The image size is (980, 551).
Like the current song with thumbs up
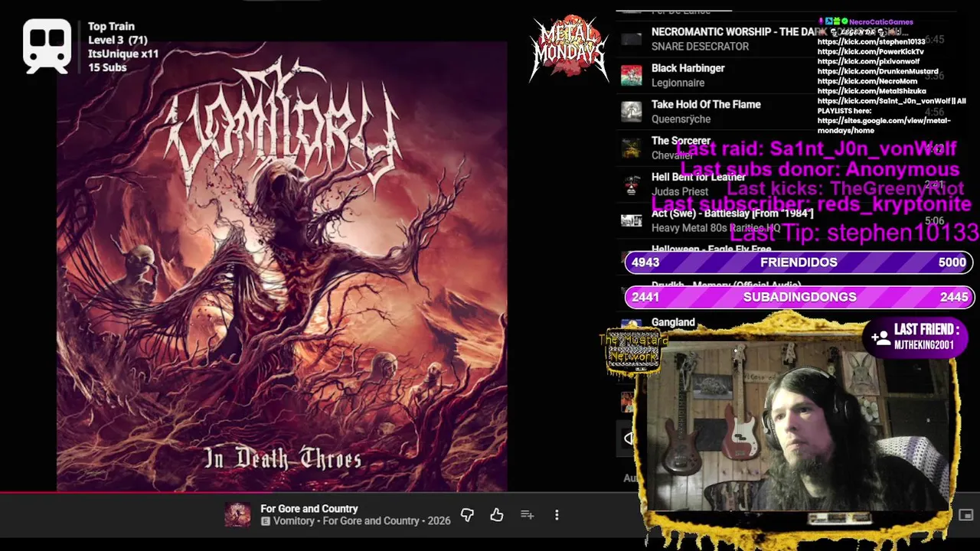(497, 515)
